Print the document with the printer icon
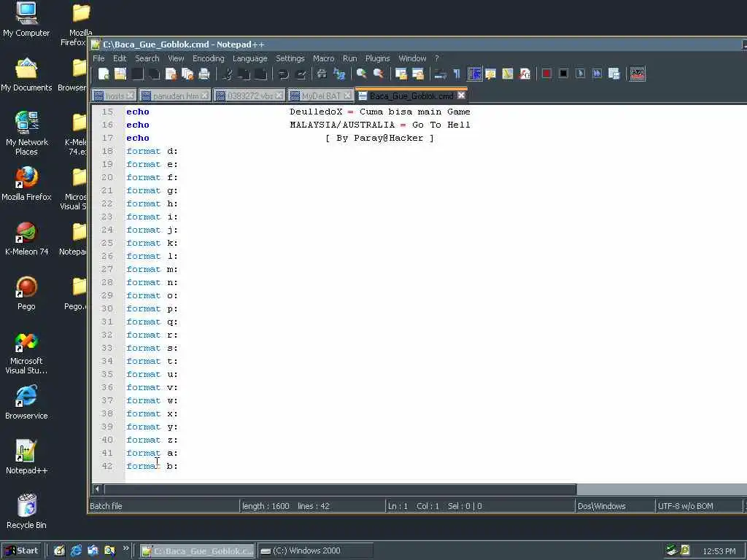The width and height of the screenshot is (747, 560). pyautogui.click(x=204, y=74)
